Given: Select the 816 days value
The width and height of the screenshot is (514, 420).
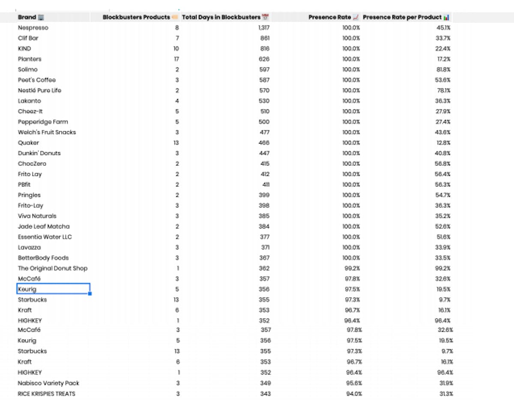Looking at the screenshot, I should (x=265, y=49).
